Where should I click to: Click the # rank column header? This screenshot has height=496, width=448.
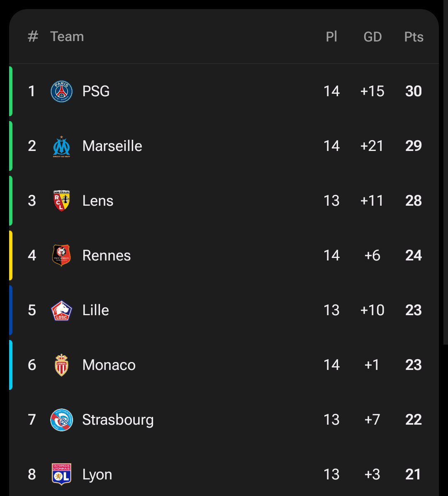point(33,36)
